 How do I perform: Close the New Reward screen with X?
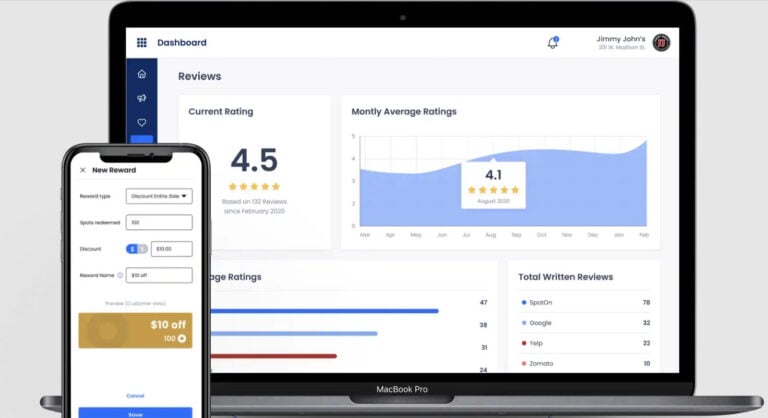click(82, 170)
